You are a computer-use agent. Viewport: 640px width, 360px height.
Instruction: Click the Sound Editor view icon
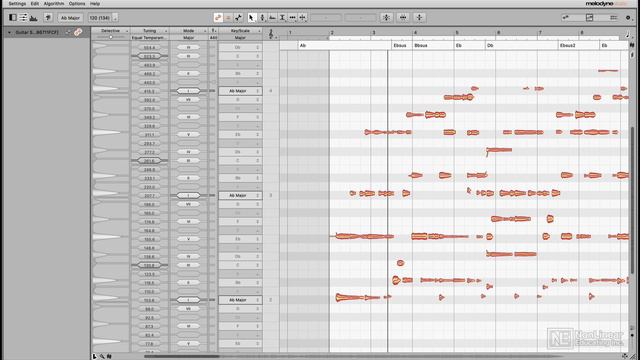pyautogui.click(x=613, y=18)
